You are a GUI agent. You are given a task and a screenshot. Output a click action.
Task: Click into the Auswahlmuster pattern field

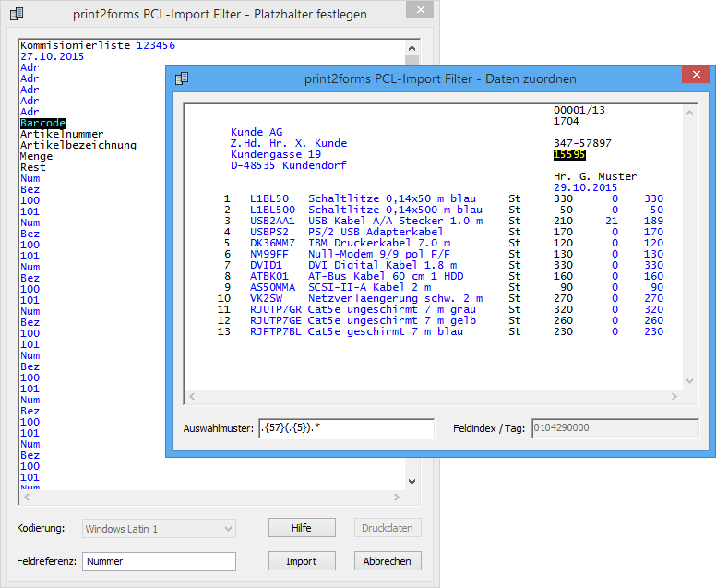[346, 428]
